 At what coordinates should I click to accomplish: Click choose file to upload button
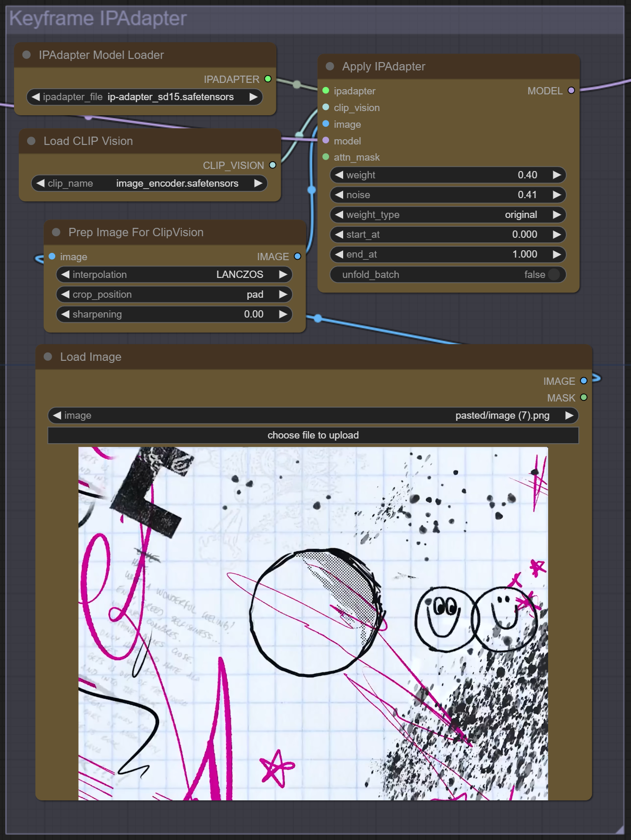click(x=313, y=435)
